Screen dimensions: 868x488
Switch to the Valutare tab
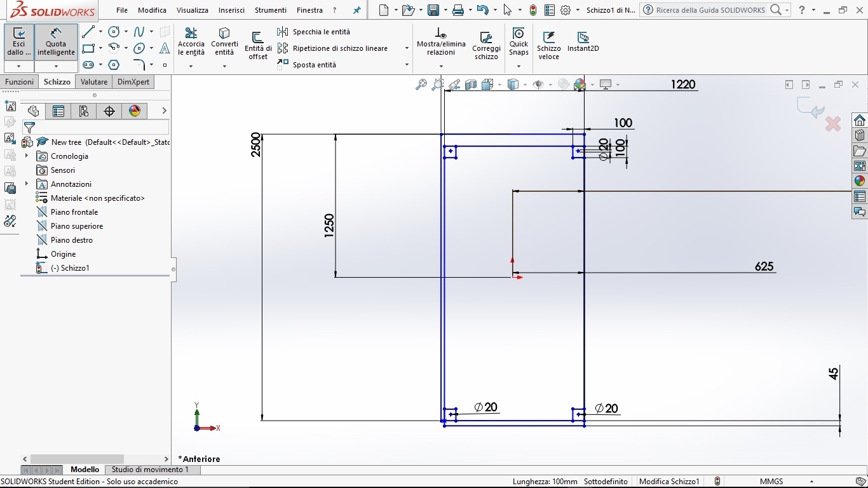point(94,82)
